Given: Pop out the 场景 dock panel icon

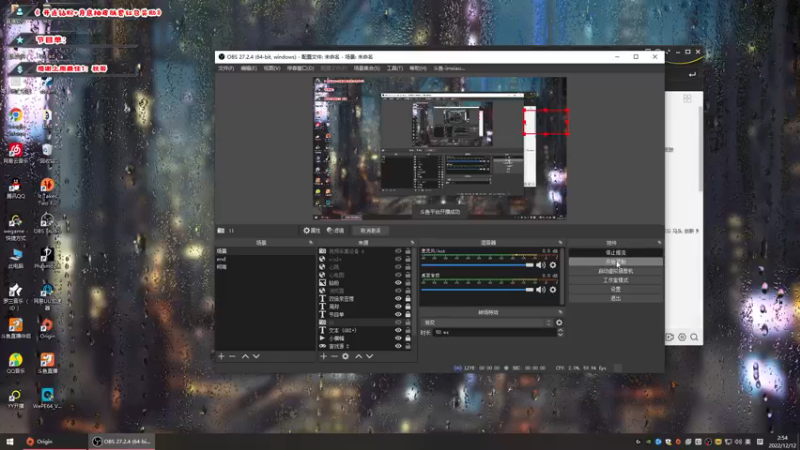Looking at the screenshot, I should [311, 243].
